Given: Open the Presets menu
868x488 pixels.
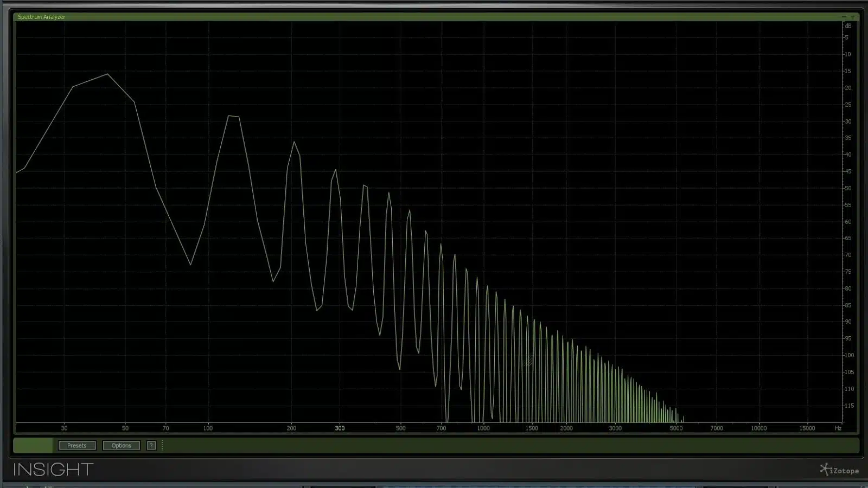Looking at the screenshot, I should (77, 446).
